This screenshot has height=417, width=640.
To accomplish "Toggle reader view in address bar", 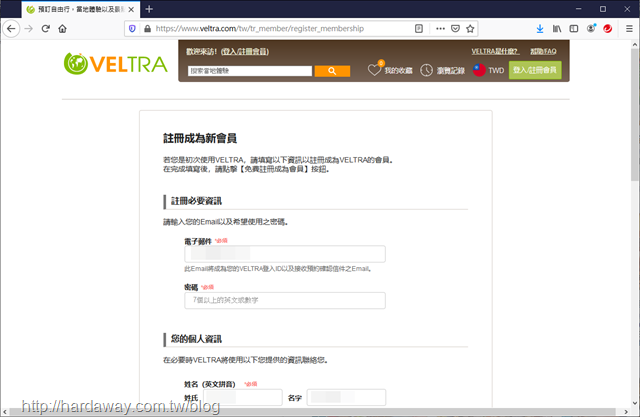I will click(419, 29).
